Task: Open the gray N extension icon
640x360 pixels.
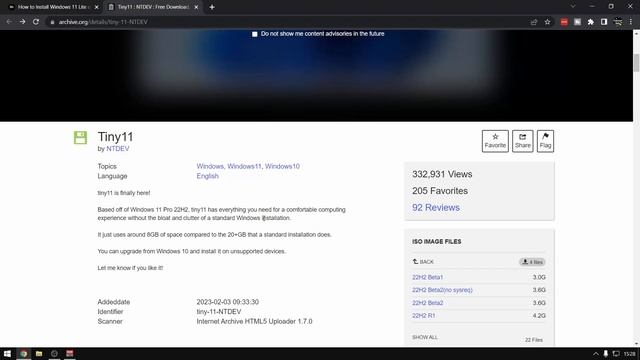Action: point(577,22)
